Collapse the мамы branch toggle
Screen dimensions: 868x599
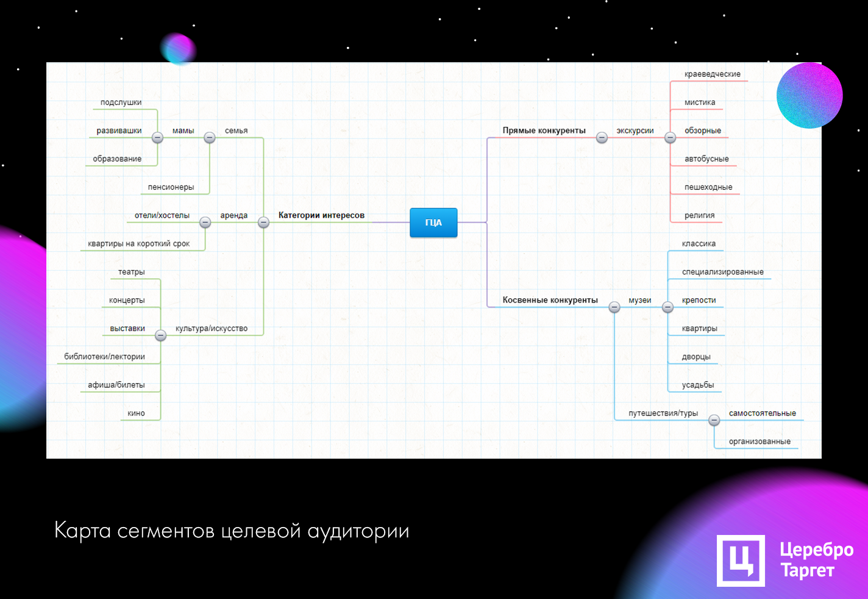click(x=157, y=138)
